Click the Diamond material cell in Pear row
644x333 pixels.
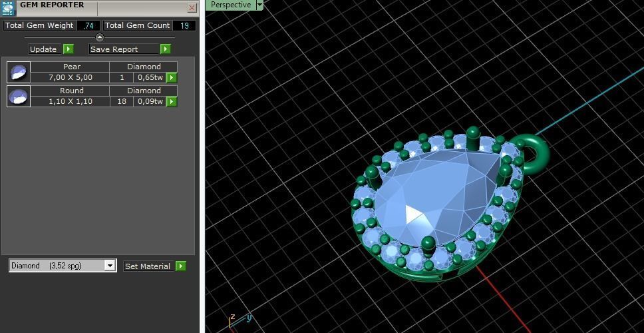144,67
